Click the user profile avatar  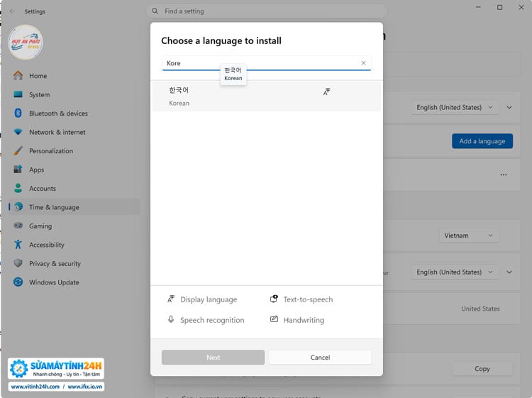tap(26, 43)
